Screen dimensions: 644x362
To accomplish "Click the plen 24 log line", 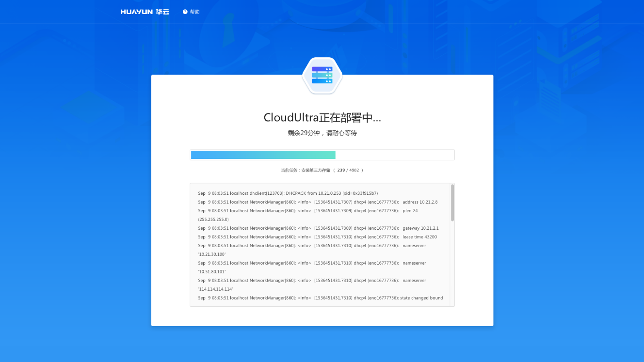I will point(308,211).
